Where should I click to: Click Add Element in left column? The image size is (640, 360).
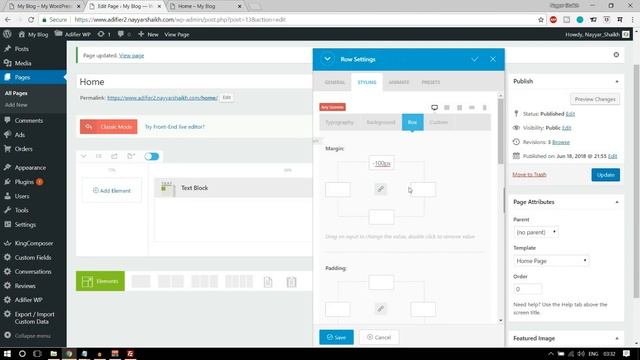pos(111,191)
